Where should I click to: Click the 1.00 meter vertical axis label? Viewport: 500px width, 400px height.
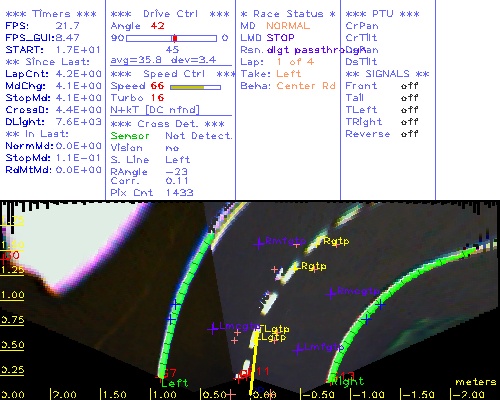click(12, 295)
